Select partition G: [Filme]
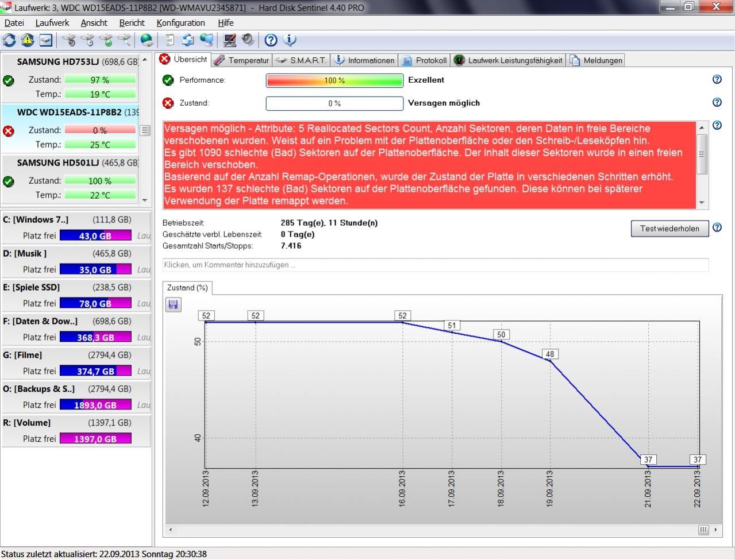This screenshot has height=560, width=735. click(x=75, y=362)
